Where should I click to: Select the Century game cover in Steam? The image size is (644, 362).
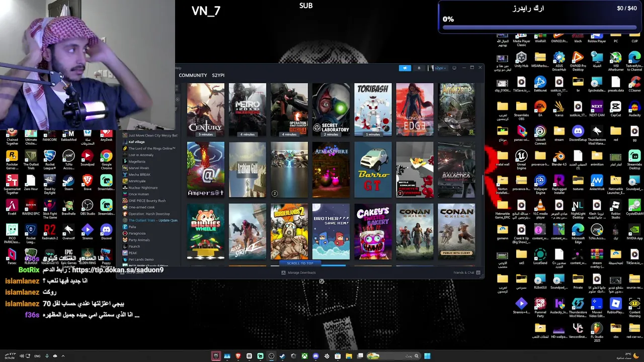[206, 110]
